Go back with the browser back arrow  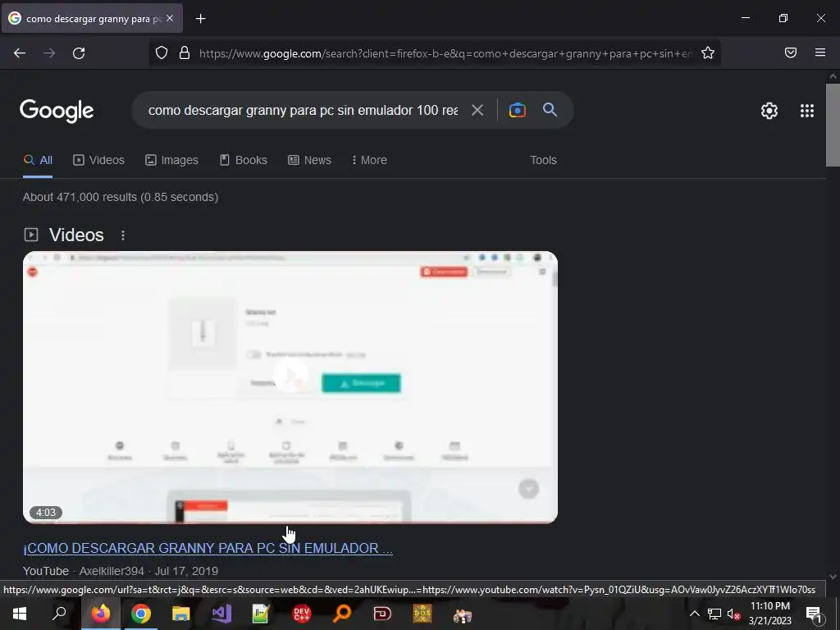click(20, 53)
